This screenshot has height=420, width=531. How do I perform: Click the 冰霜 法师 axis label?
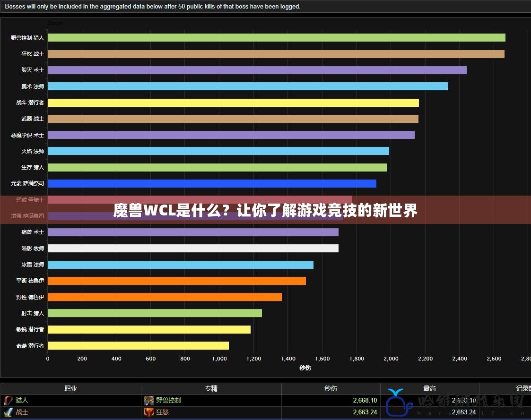33,265
